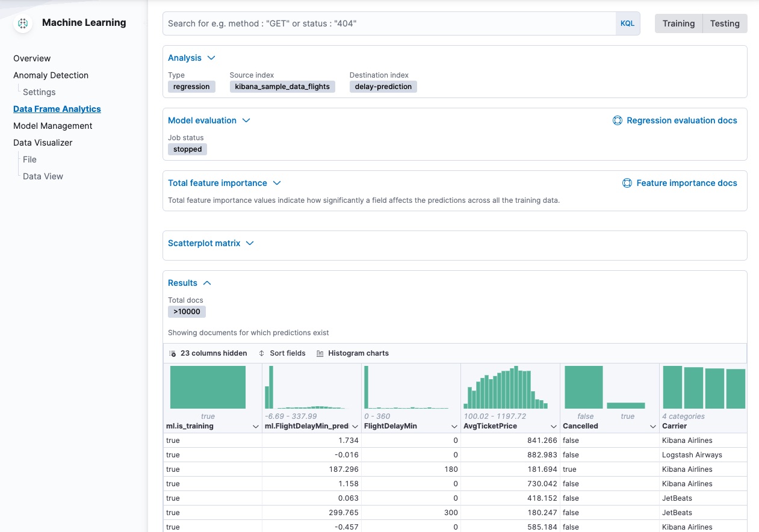Switch to the Testing tab
The height and width of the screenshot is (532, 759).
click(x=725, y=23)
